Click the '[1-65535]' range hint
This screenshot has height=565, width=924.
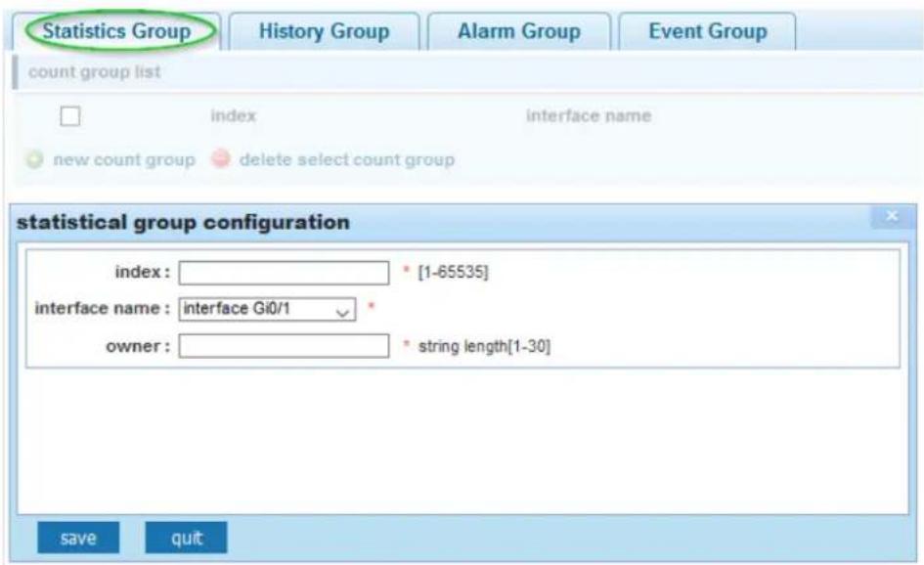(453, 272)
